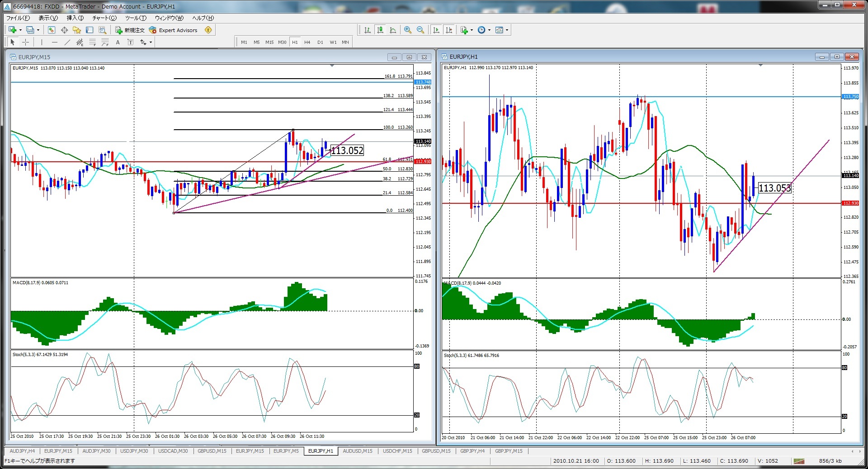Select the vertical line drawing tool
Image resolution: width=868 pixels, height=469 pixels.
42,42
